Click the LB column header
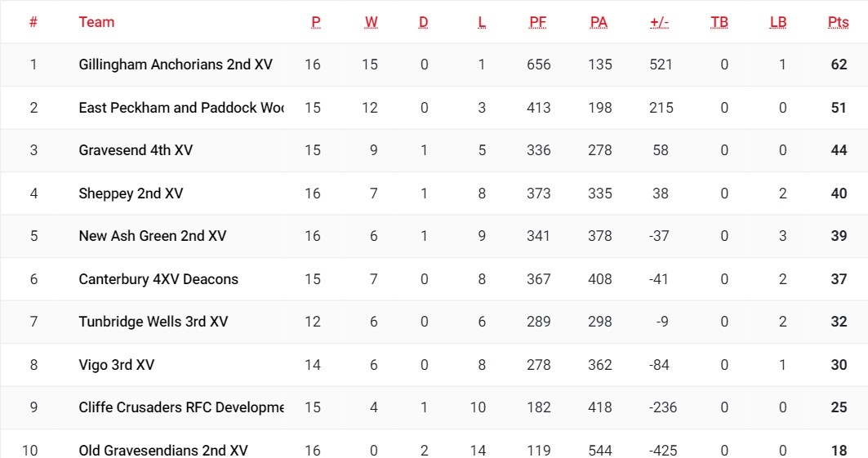 click(x=777, y=22)
